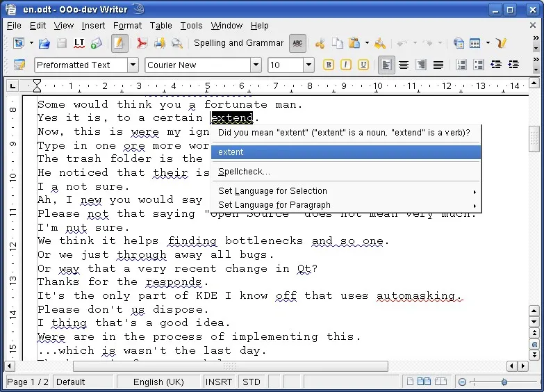The width and height of the screenshot is (544, 392).
Task: Close the document with the menu-bar X
Action: [533, 25]
